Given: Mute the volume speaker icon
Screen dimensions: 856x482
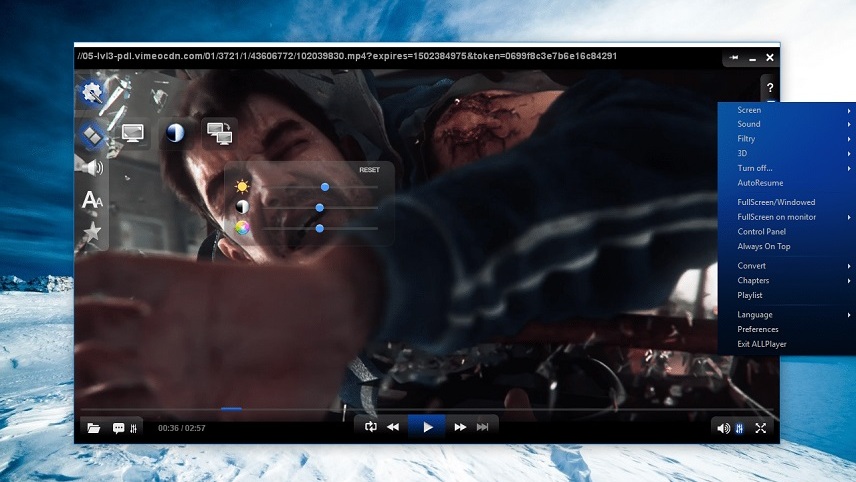Looking at the screenshot, I should click(723, 428).
